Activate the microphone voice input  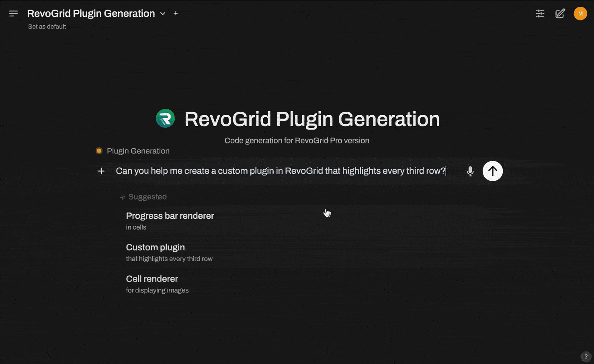(470, 171)
